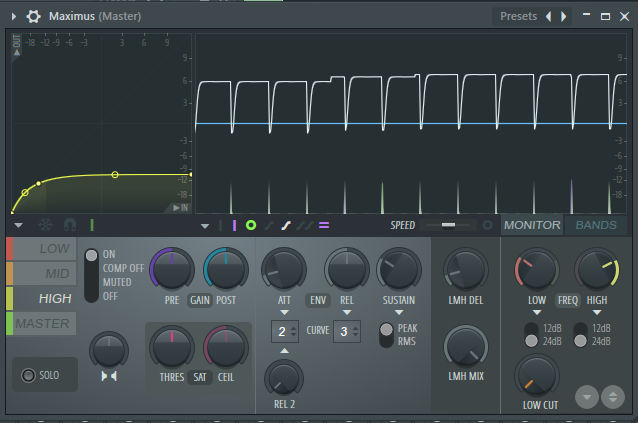Open the ATT dropdown arrow
Screen dimensions: 638x423
[284, 312]
